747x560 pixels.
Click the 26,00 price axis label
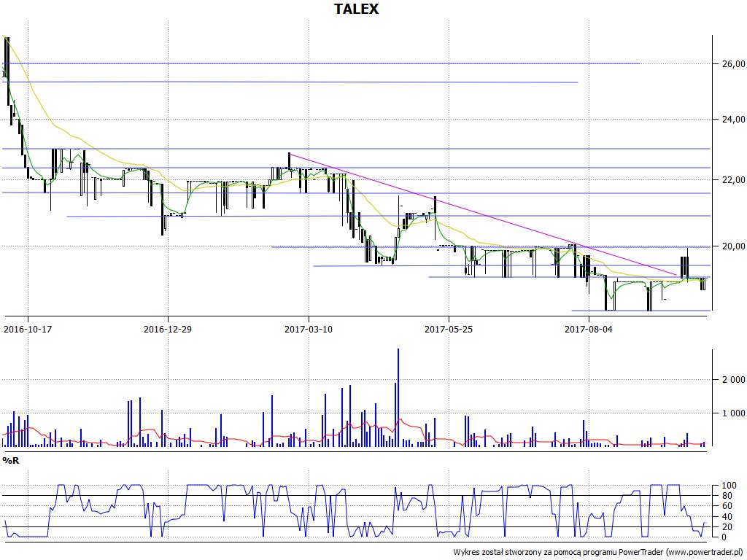[x=732, y=63]
